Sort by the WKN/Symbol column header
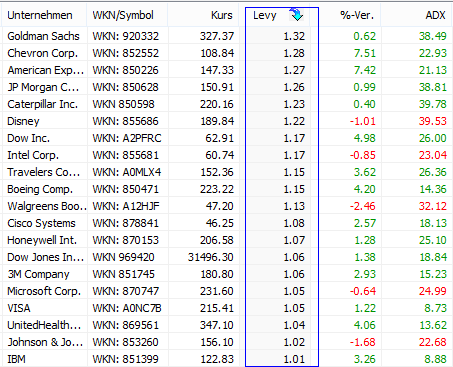This screenshot has height=367, width=453. click(123, 15)
